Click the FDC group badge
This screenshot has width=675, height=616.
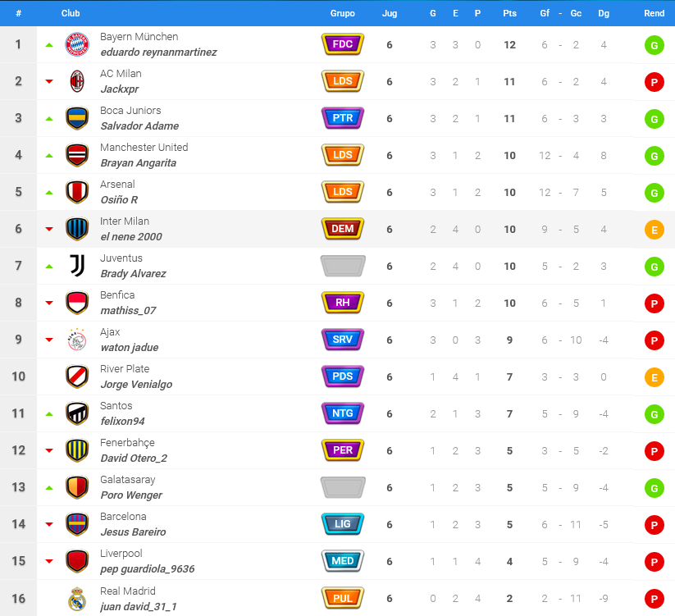pyautogui.click(x=343, y=44)
